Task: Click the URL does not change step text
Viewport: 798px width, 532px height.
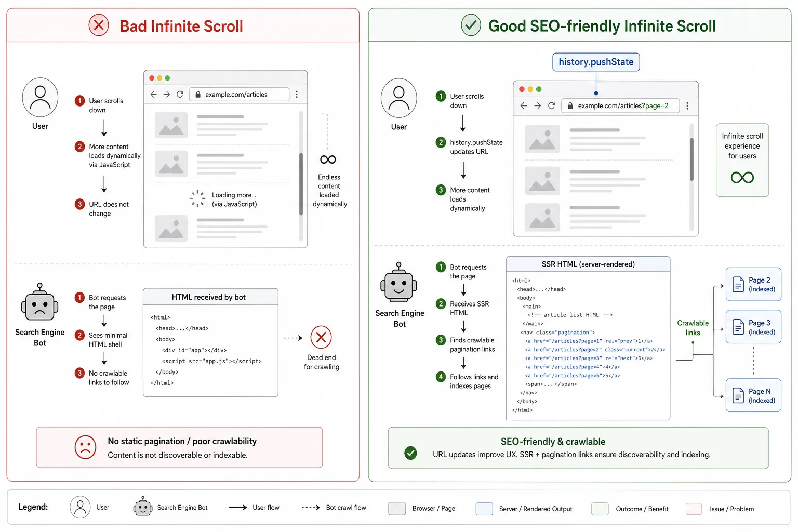Action: coord(109,209)
